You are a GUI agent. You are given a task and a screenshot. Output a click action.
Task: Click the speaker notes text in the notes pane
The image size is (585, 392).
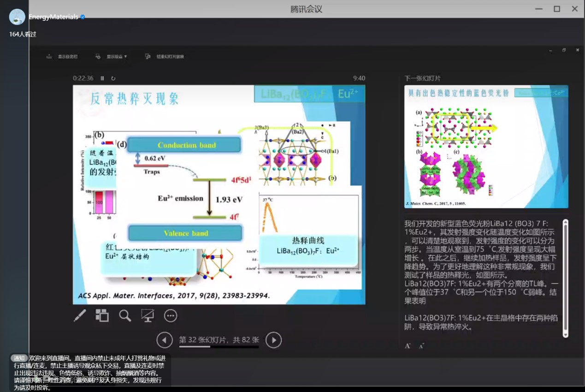coord(481,275)
